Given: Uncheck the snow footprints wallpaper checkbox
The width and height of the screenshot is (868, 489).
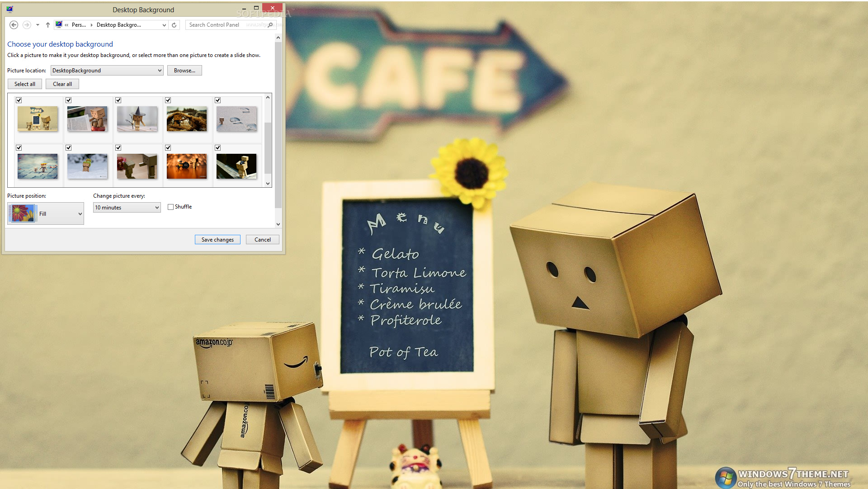Looking at the screenshot, I should (218, 100).
